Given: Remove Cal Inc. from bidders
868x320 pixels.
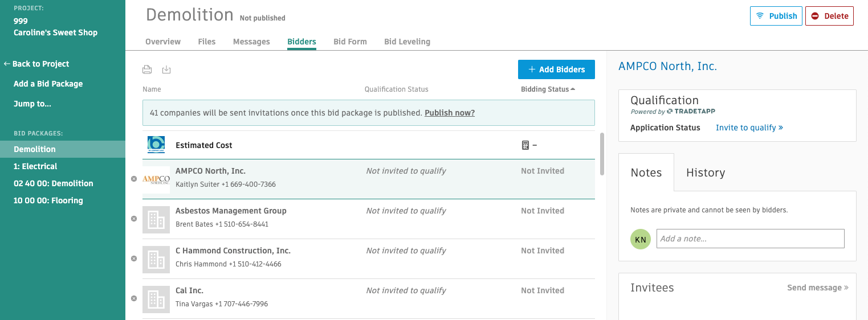Looking at the screenshot, I should [134, 298].
